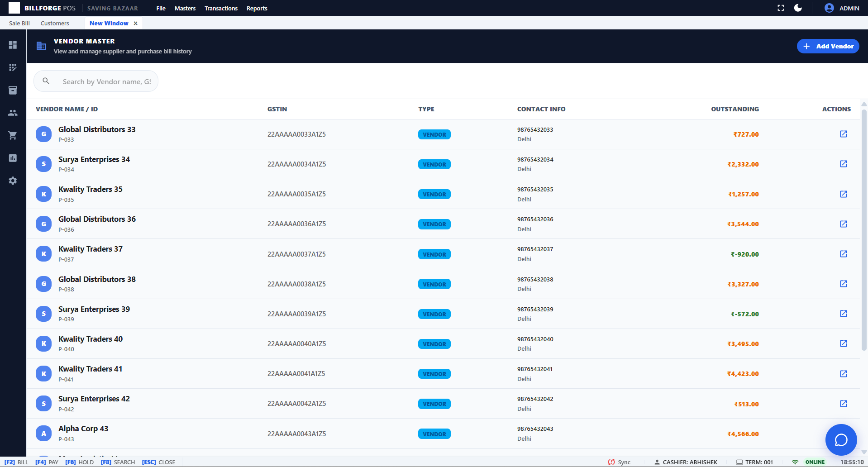Open the settings gear icon in sidebar
868x467 pixels.
tap(13, 181)
